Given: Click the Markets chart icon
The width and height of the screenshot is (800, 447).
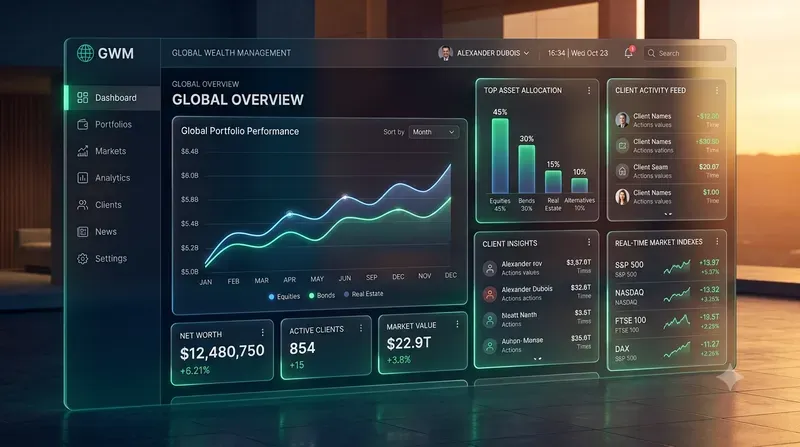Looking at the screenshot, I should pos(82,151).
